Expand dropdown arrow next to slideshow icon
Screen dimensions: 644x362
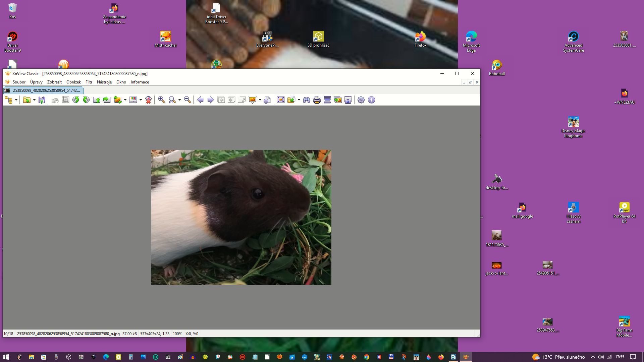tap(260, 100)
